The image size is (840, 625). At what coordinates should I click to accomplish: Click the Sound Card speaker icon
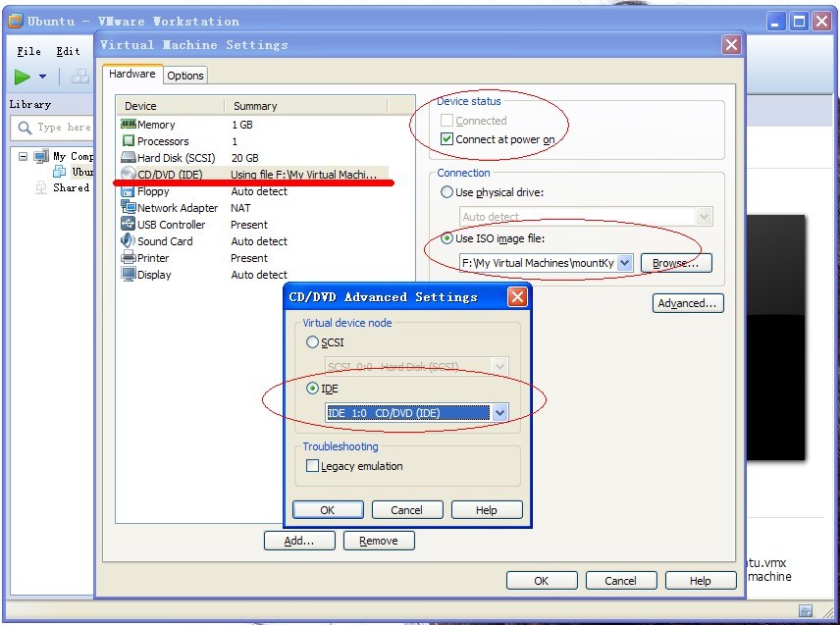128,240
